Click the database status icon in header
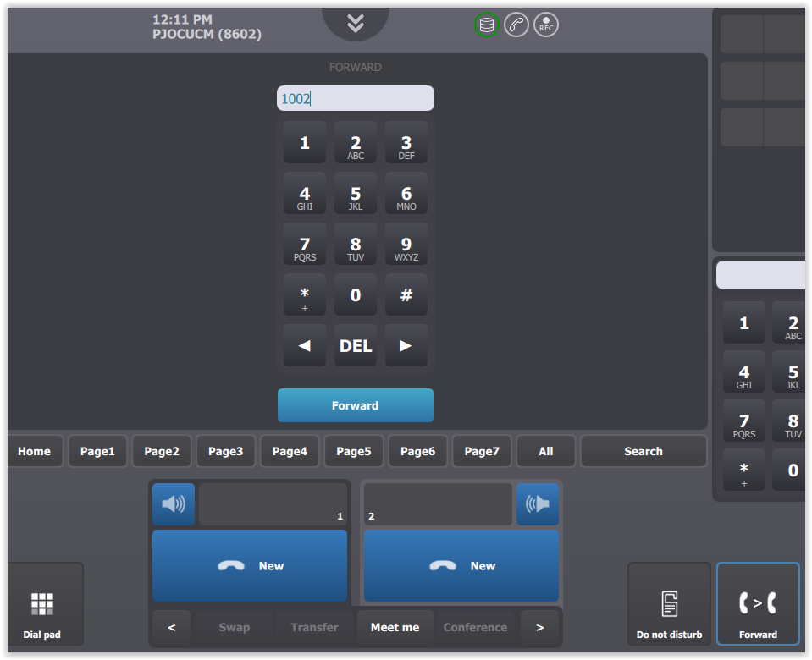This screenshot has width=812, height=660. [x=486, y=25]
